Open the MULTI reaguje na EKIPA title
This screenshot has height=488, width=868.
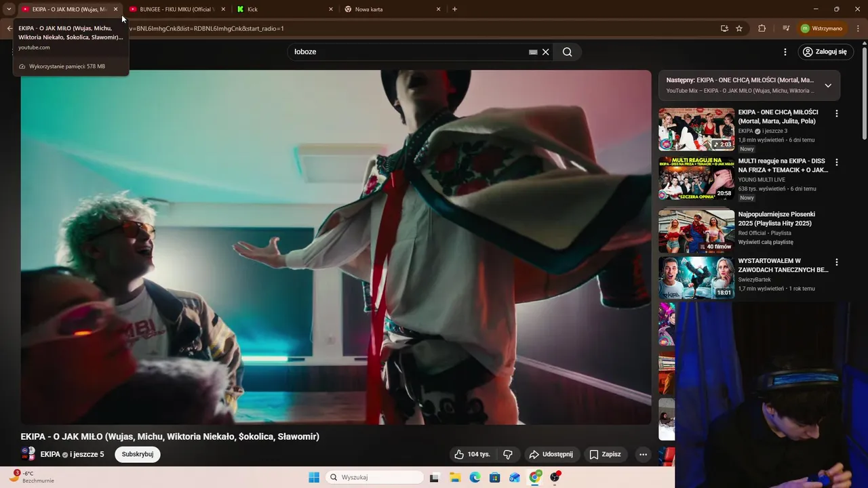pyautogui.click(x=783, y=166)
